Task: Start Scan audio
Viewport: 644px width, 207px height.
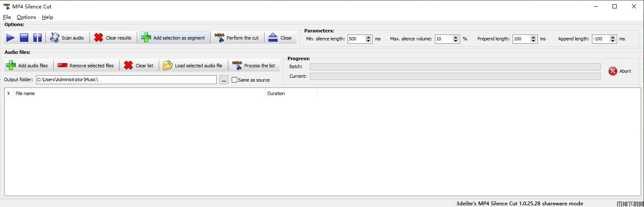Action: (67, 38)
